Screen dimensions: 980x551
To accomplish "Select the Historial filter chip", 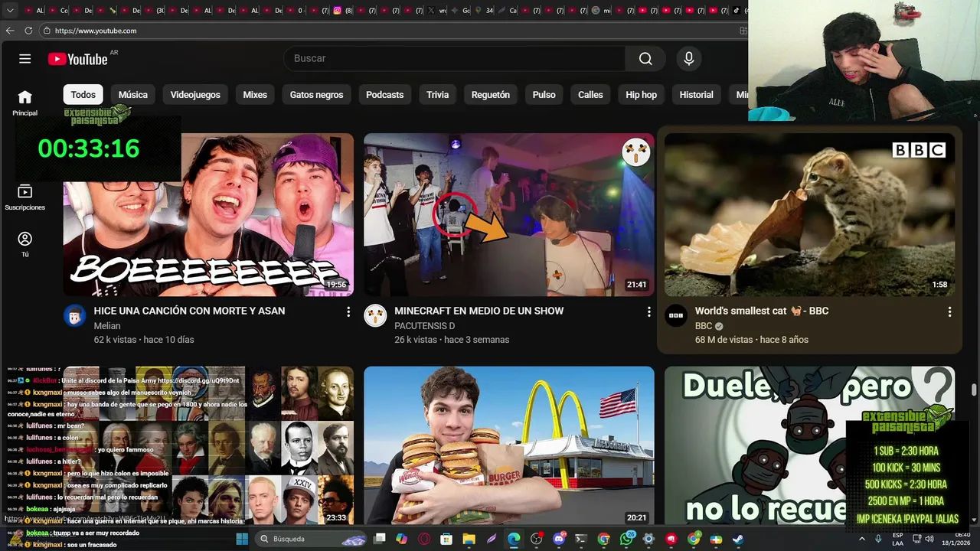I will tap(697, 95).
